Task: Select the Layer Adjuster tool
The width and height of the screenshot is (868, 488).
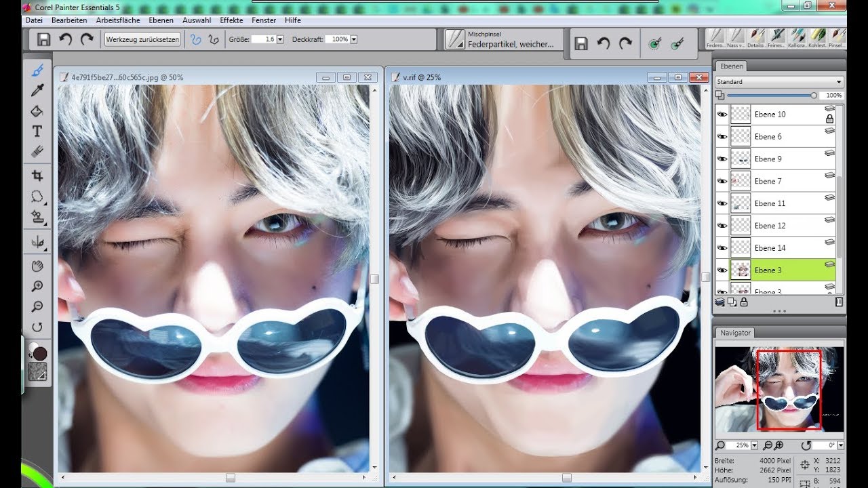Action: point(37,217)
